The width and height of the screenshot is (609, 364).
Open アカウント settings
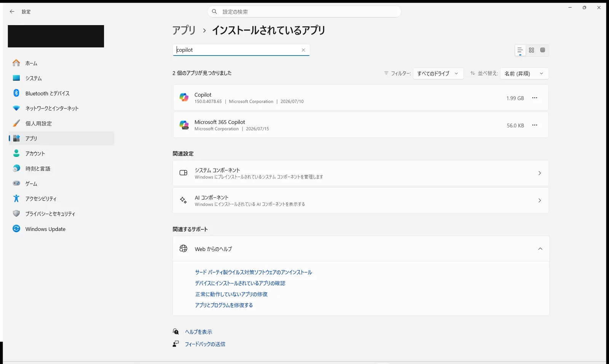click(x=61, y=153)
